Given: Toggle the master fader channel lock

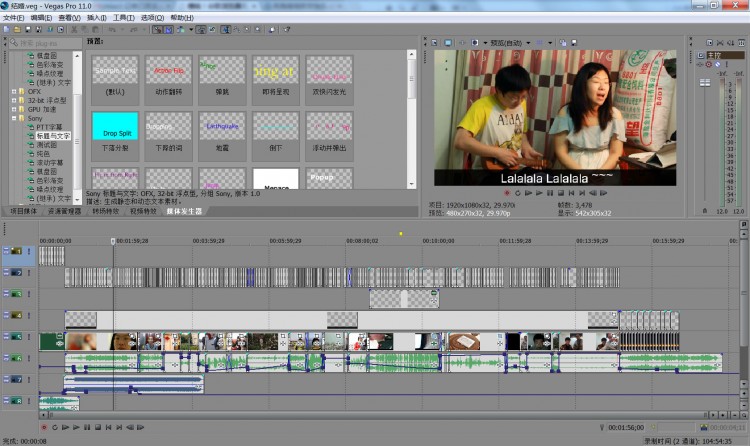Looking at the screenshot, I should click(705, 211).
